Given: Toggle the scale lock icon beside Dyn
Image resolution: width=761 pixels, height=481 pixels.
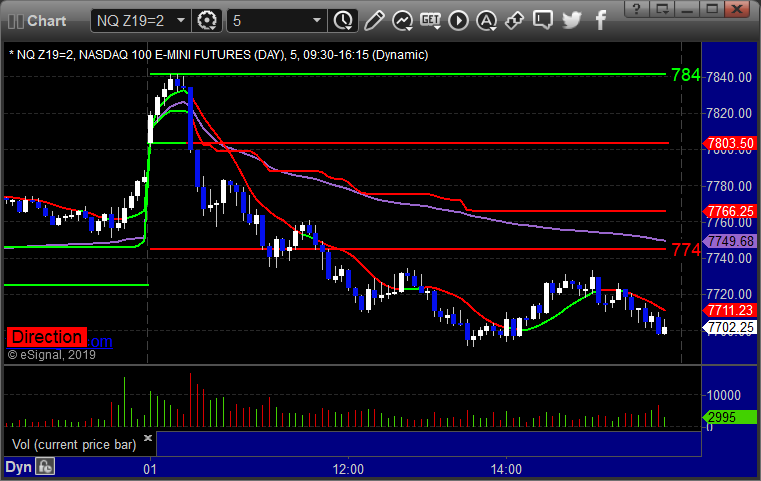Looking at the screenshot, I should click(45, 467).
